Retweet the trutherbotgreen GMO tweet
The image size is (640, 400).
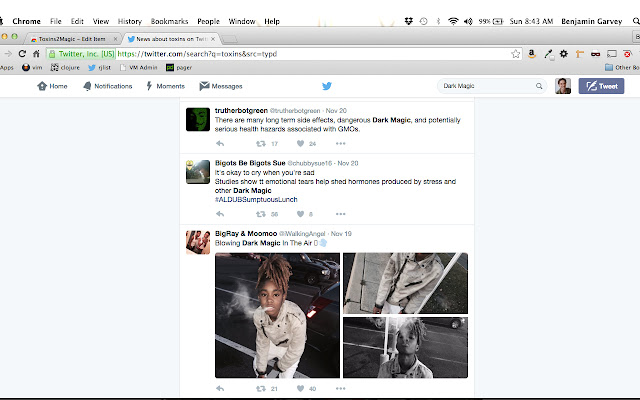pos(261,143)
